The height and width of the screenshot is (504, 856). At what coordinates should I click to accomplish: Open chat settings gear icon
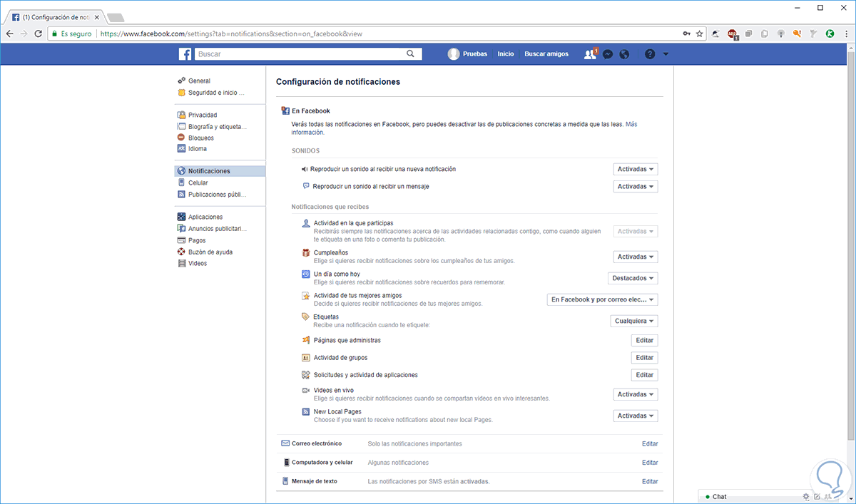coord(805,496)
